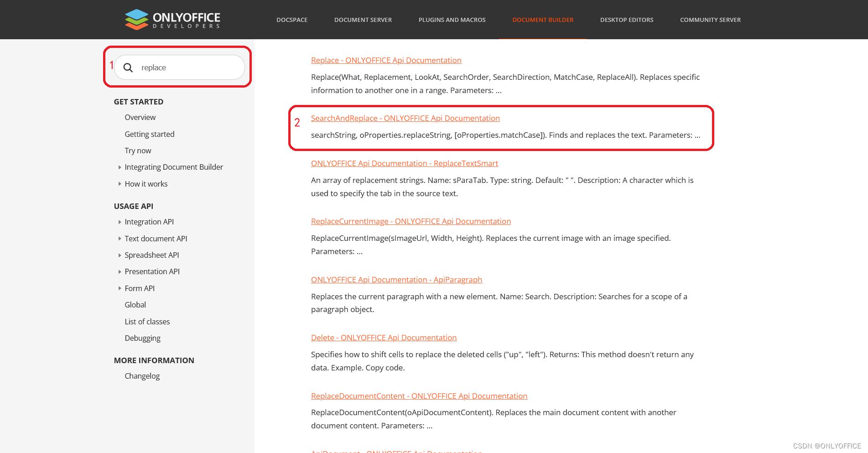The height and width of the screenshot is (453, 868).
Task: Click the MORE INFORMATION section heading
Action: coord(154,360)
